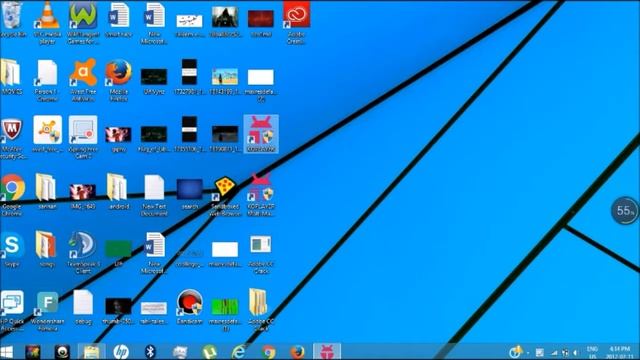Open the Skype desktop shortcut

point(12,249)
